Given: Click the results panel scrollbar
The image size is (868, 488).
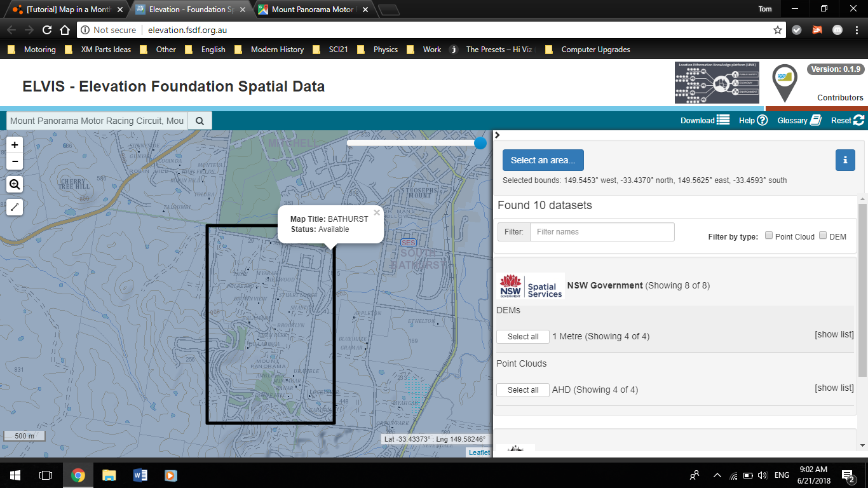Looking at the screenshot, I should coord(862,290).
